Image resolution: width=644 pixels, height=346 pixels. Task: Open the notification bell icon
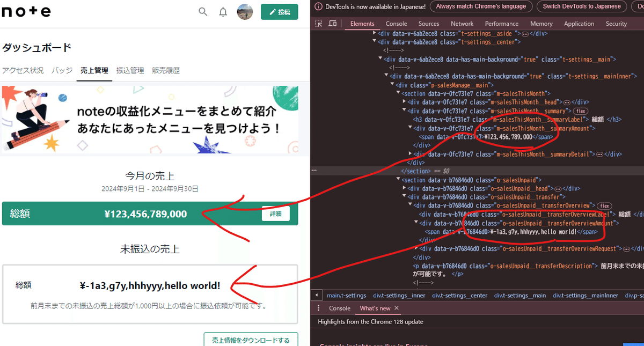pyautogui.click(x=223, y=11)
